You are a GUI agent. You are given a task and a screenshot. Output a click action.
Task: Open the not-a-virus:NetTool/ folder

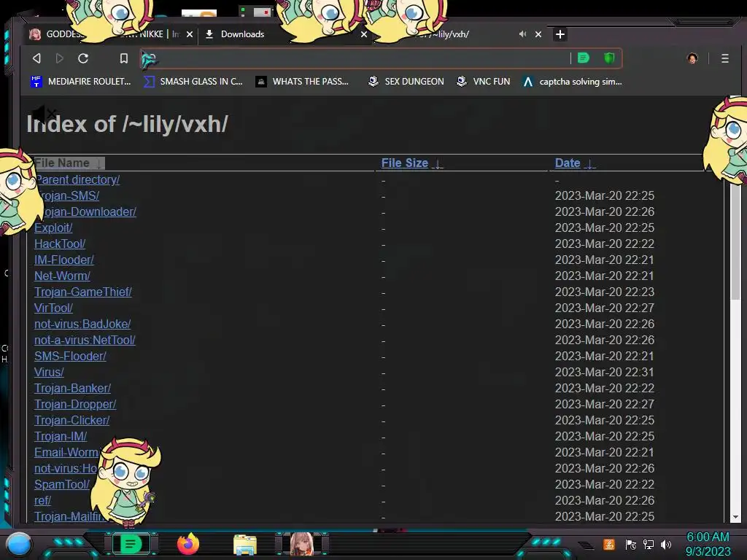[85, 340]
